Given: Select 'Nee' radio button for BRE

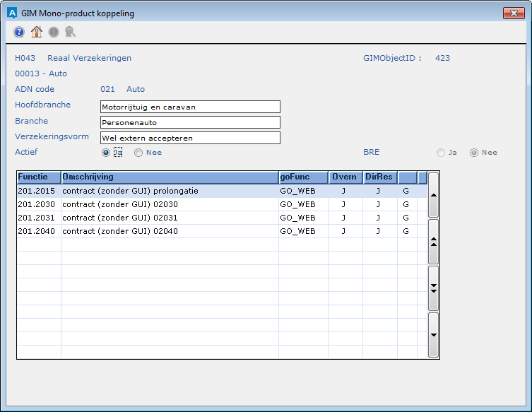Looking at the screenshot, I should coord(474,152).
